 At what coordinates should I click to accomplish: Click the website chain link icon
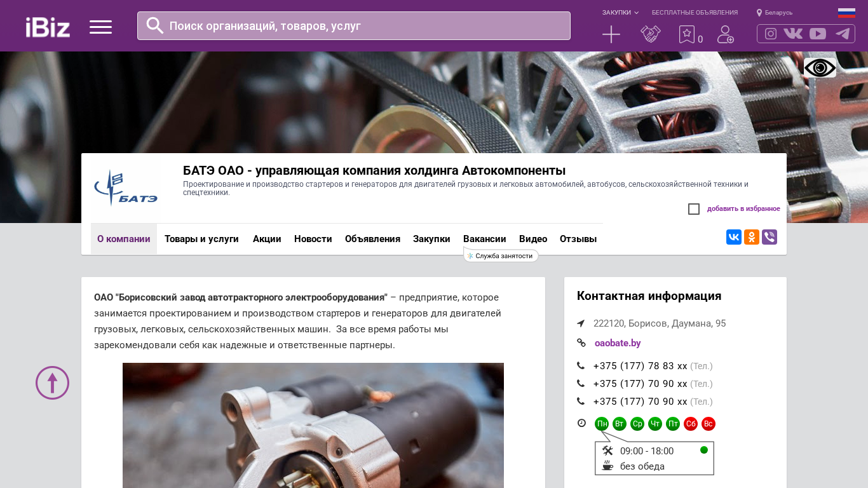click(x=581, y=343)
